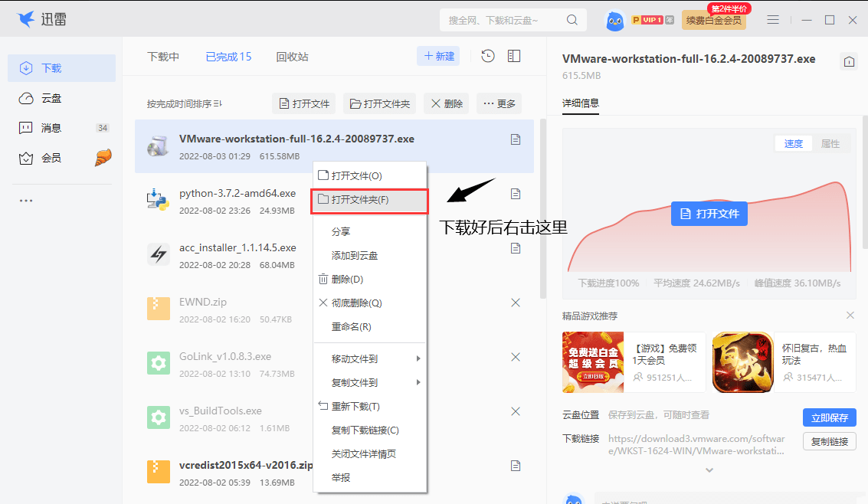Remove the GoLink_v1.0.8.3.exe entry with X
This screenshot has height=504, width=868.
pyautogui.click(x=516, y=357)
